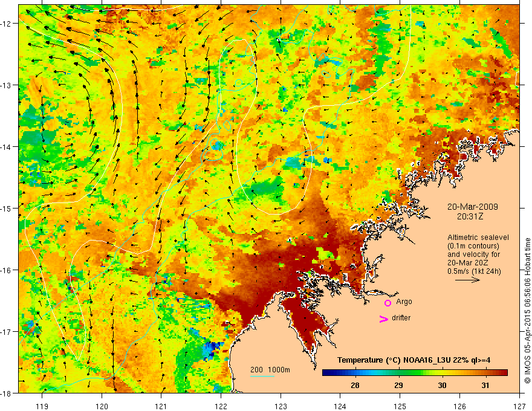Click the 28 value on the temperature scale
This screenshot has height=411, width=532.
click(355, 385)
